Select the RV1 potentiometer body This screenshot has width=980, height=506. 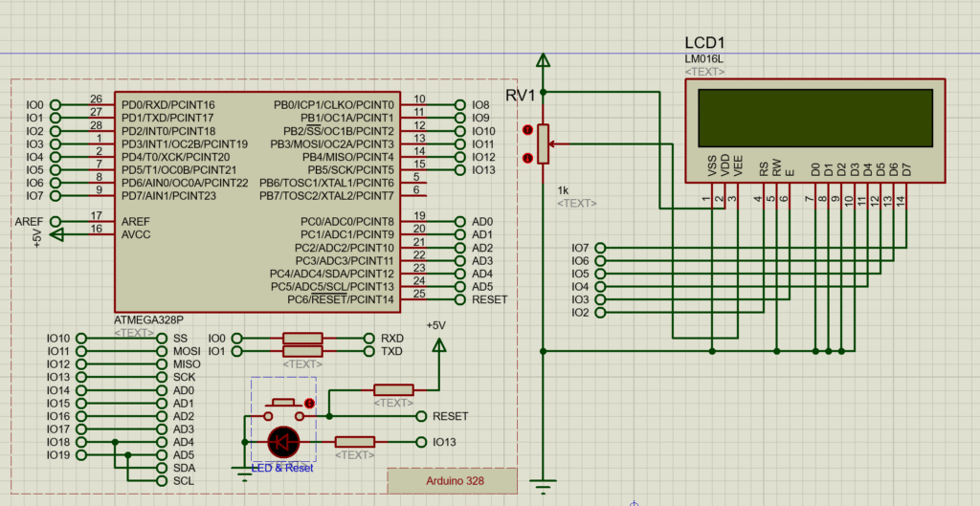coord(544,143)
